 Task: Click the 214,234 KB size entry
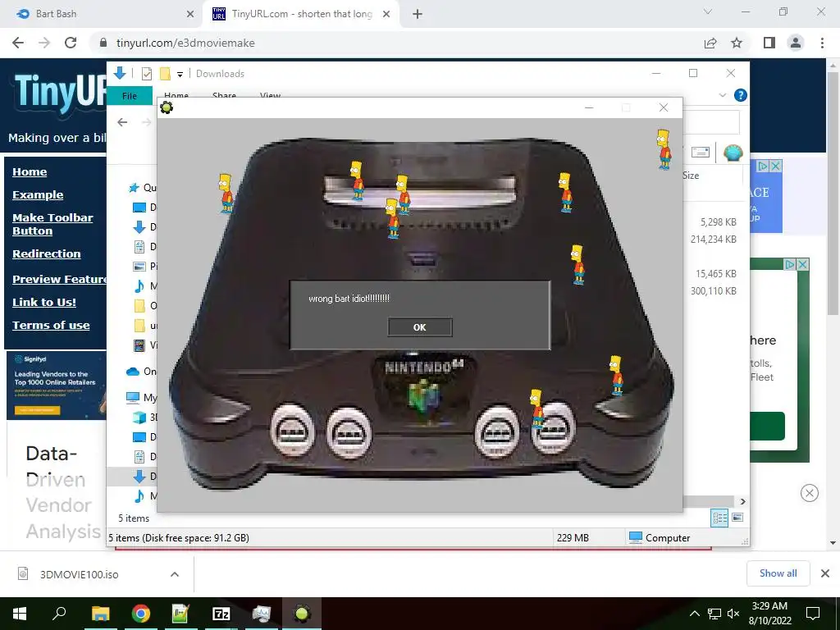[x=713, y=240]
